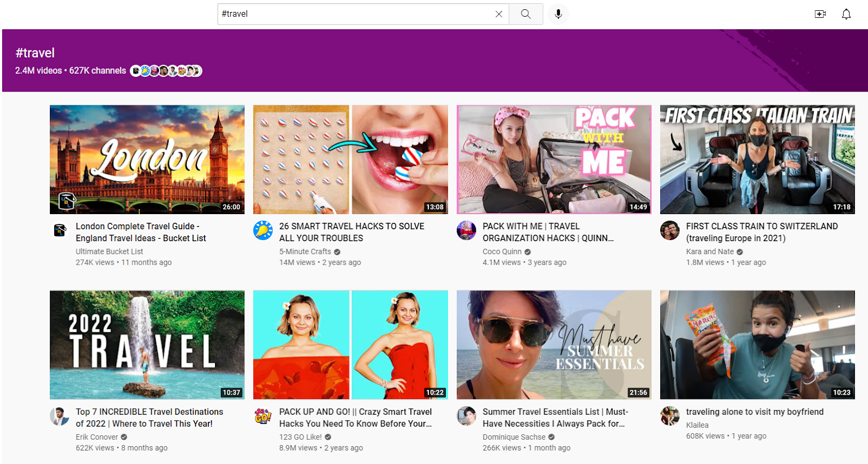Focus the #travel search input field
Viewport: 868px width, 464px height.
click(x=353, y=14)
